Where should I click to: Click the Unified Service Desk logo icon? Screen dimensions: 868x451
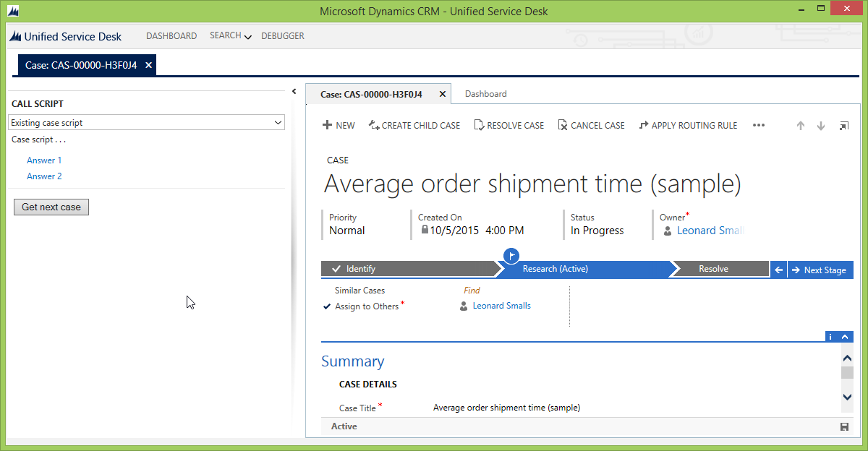(x=14, y=36)
